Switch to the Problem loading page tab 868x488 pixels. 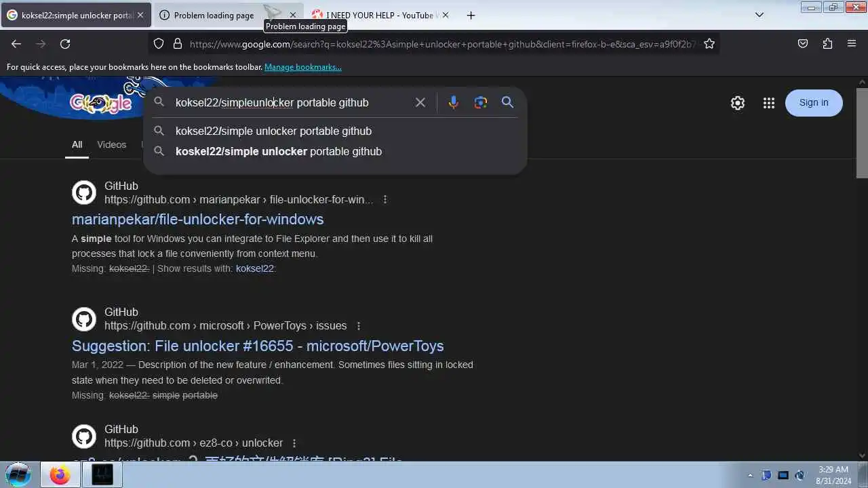coord(214,15)
